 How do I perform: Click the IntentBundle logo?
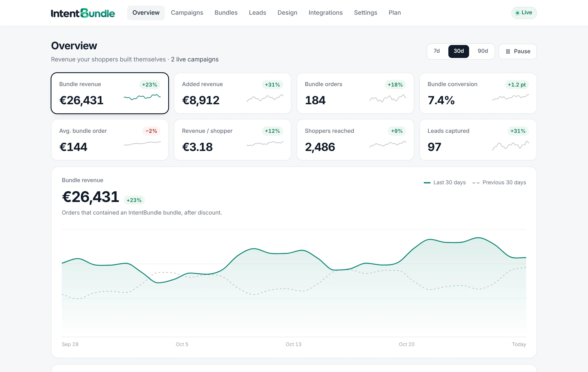click(x=83, y=13)
